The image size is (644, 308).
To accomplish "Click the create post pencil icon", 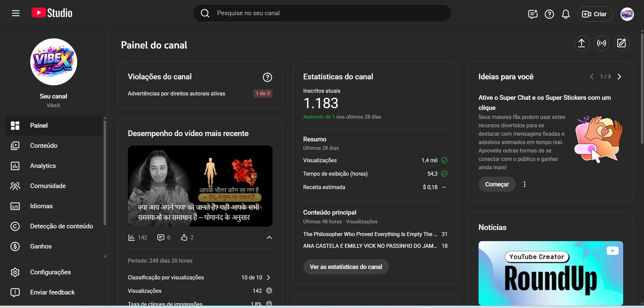I will click(621, 43).
